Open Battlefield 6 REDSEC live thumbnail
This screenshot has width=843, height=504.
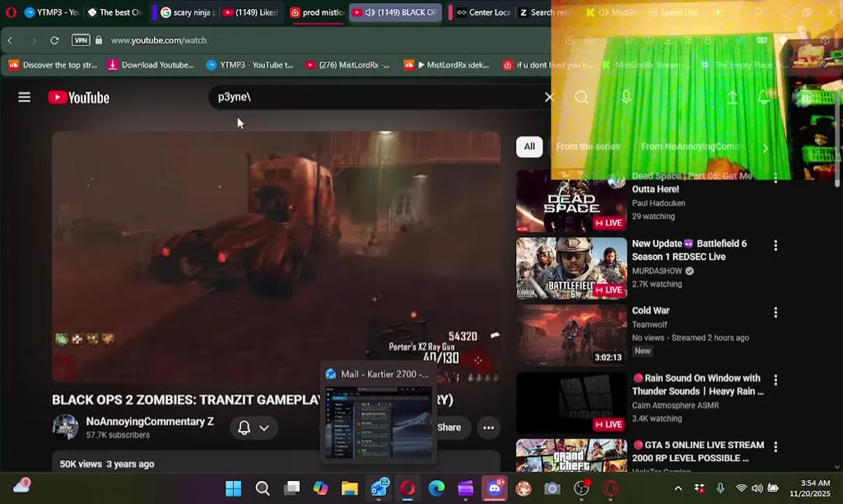pyautogui.click(x=571, y=268)
